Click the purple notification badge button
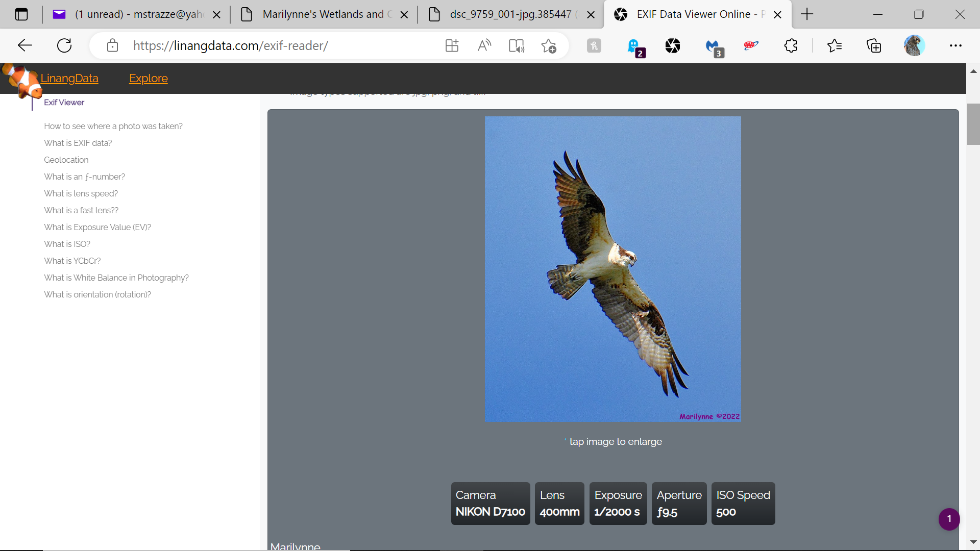The height and width of the screenshot is (551, 980). (949, 519)
